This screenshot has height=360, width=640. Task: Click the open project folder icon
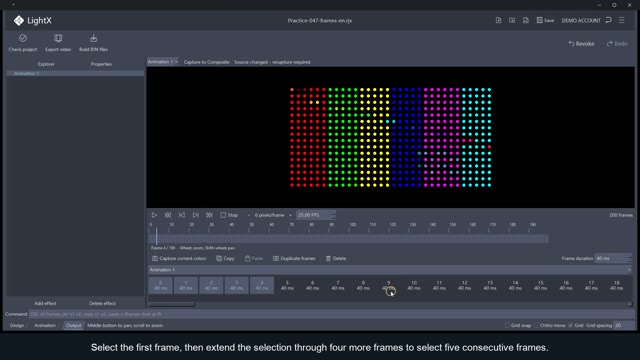(512, 20)
